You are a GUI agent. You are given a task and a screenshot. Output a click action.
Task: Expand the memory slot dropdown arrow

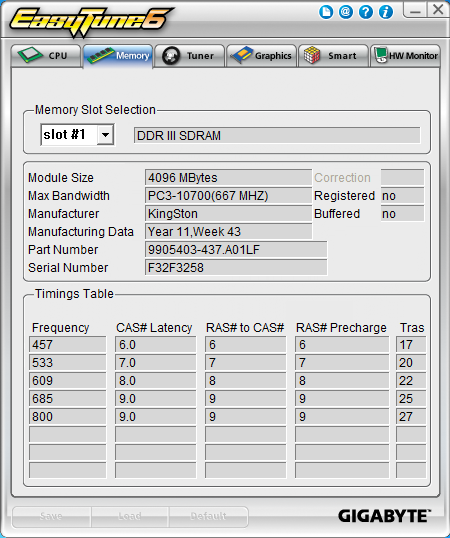click(105, 135)
